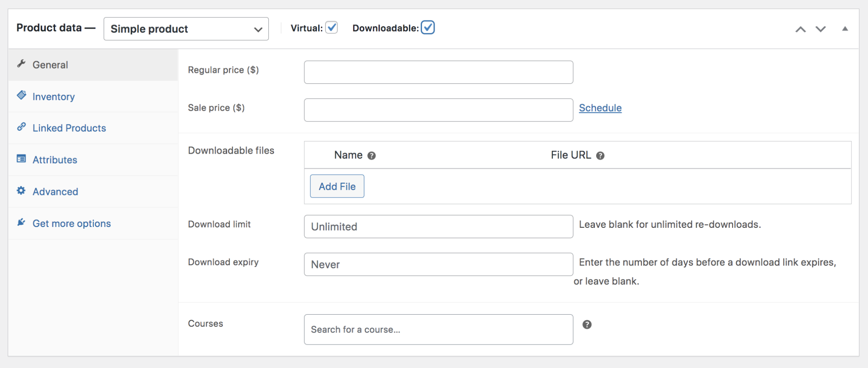Click the 'Downloadable files' label

point(231,151)
